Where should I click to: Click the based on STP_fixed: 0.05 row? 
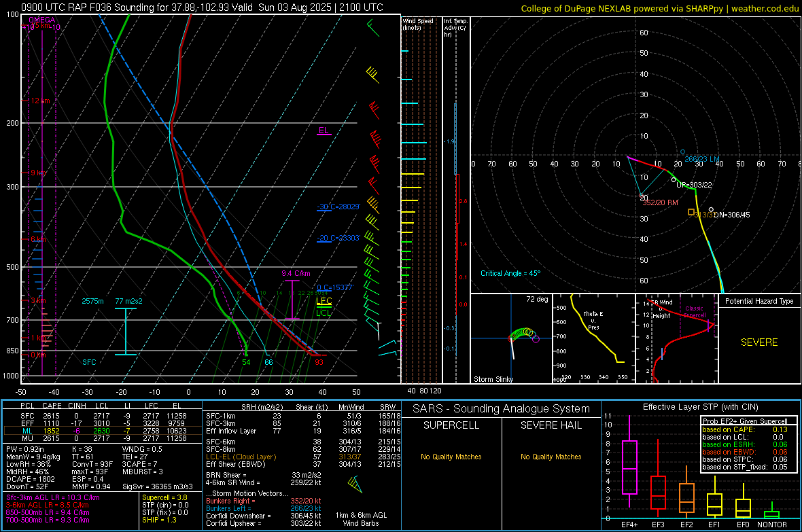point(745,467)
